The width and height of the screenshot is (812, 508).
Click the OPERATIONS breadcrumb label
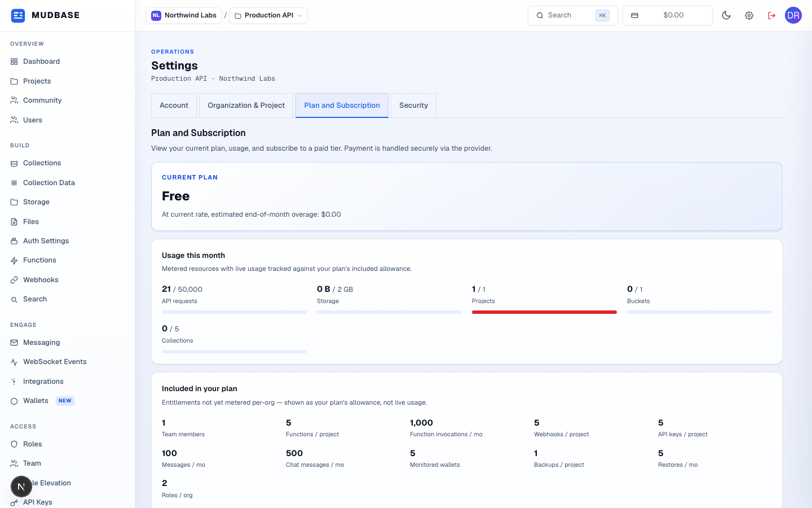173,52
